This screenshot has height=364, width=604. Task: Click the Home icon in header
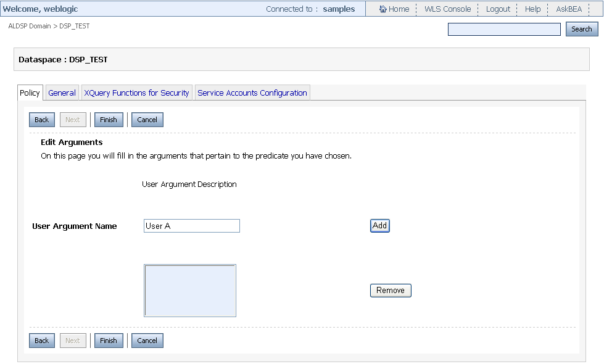coord(383,9)
